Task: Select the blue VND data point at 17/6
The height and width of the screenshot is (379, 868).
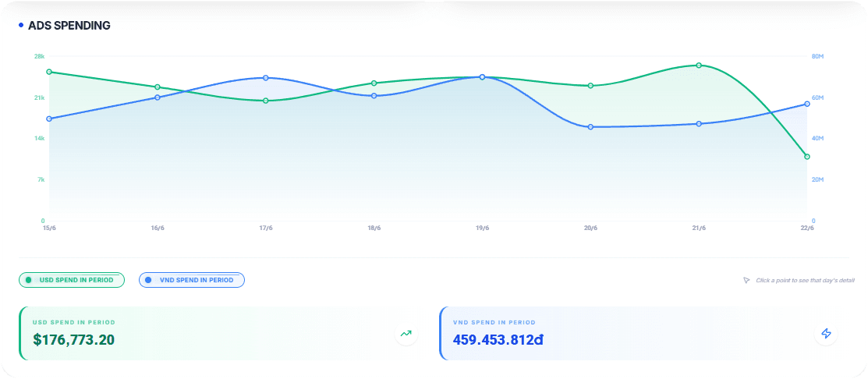Action: click(266, 78)
